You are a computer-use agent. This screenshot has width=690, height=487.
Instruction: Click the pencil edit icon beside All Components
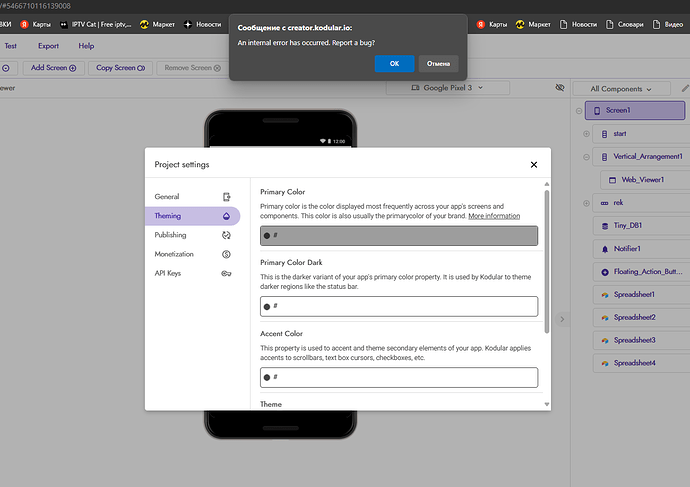click(x=685, y=88)
